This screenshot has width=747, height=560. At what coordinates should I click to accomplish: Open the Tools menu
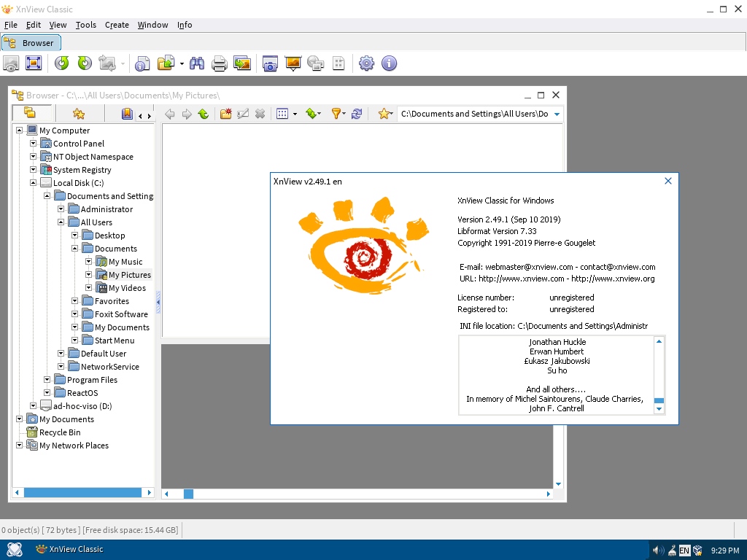[85, 25]
